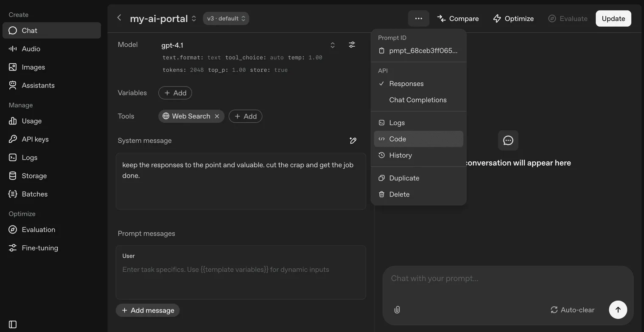Screen dimensions: 644x332
Task: Remove the Web Search tool
Action: click(x=217, y=116)
